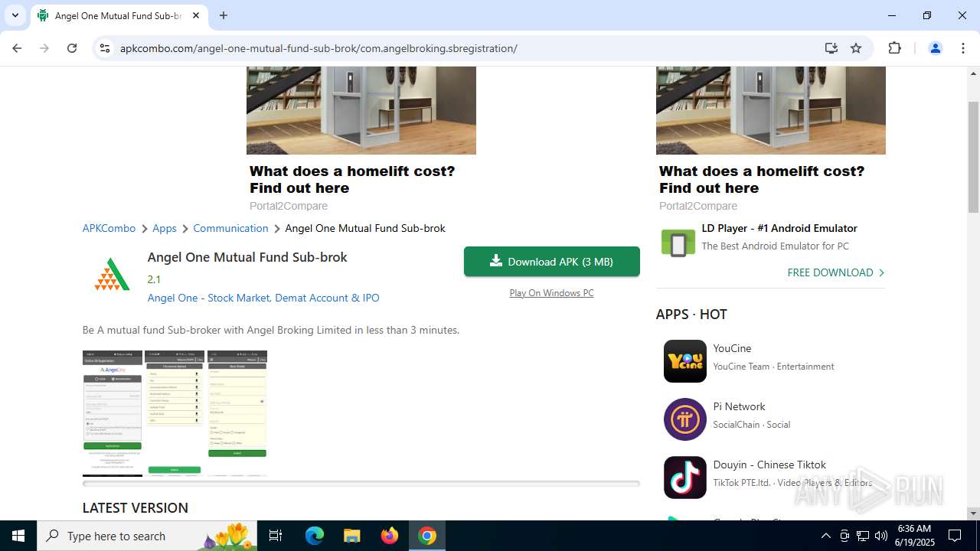Open Windows Start menu
Image resolution: width=980 pixels, height=551 pixels.
(x=18, y=536)
